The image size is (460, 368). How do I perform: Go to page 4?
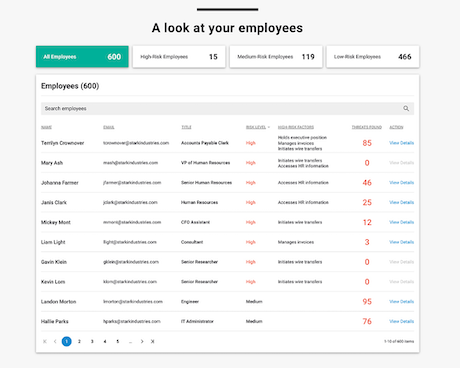(105, 341)
